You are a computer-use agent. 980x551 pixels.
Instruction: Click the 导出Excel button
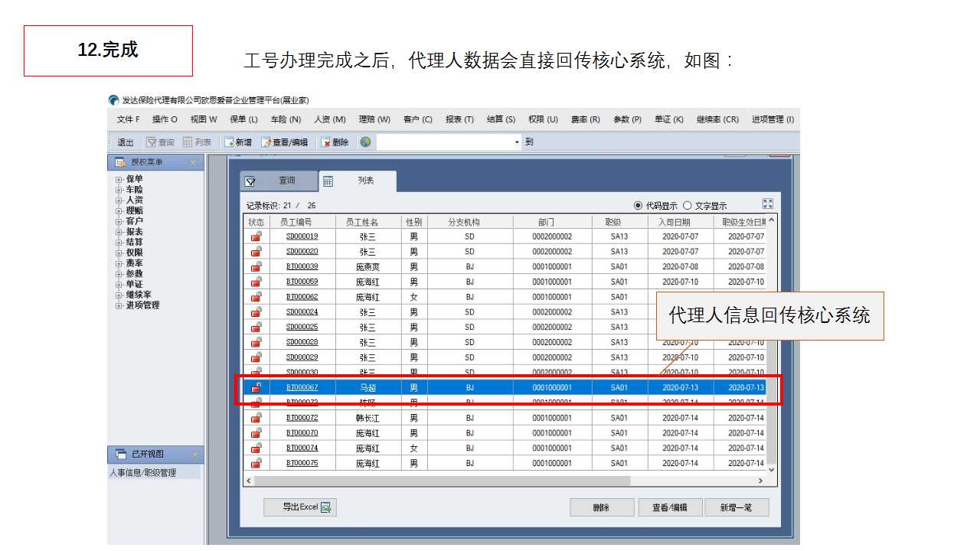(x=299, y=507)
